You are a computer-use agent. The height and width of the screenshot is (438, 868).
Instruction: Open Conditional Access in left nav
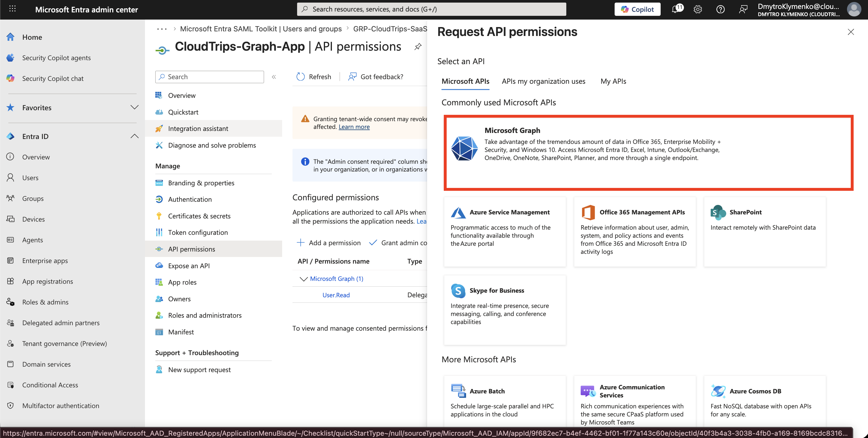(50, 385)
